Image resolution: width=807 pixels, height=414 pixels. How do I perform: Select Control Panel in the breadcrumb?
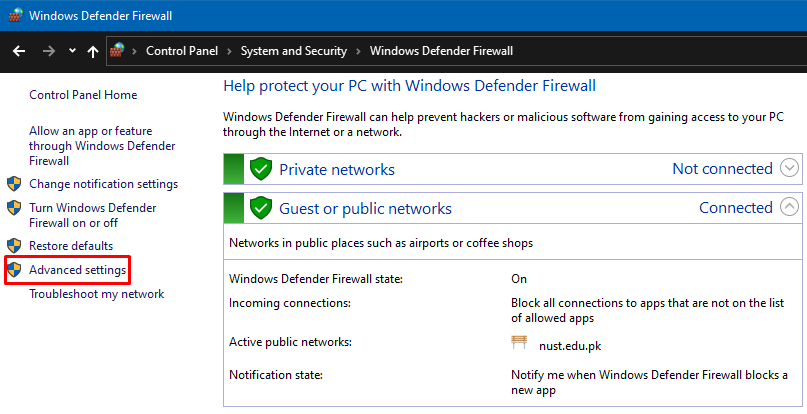pos(183,51)
